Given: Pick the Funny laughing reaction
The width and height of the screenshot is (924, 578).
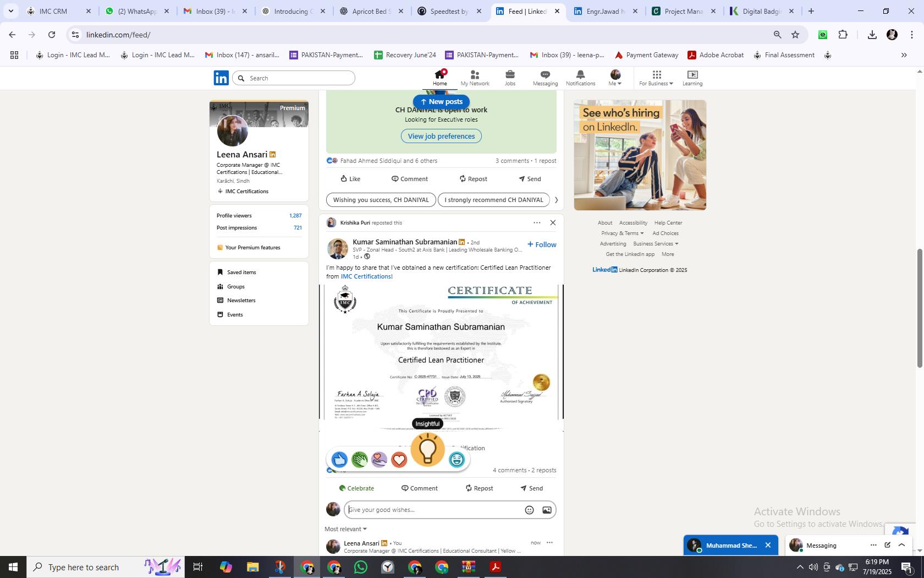Looking at the screenshot, I should pos(457,460).
